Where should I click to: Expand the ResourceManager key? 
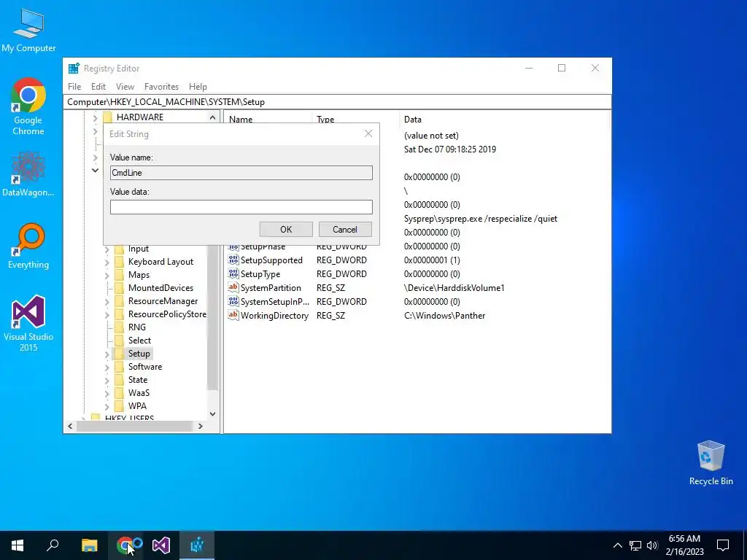click(x=107, y=301)
